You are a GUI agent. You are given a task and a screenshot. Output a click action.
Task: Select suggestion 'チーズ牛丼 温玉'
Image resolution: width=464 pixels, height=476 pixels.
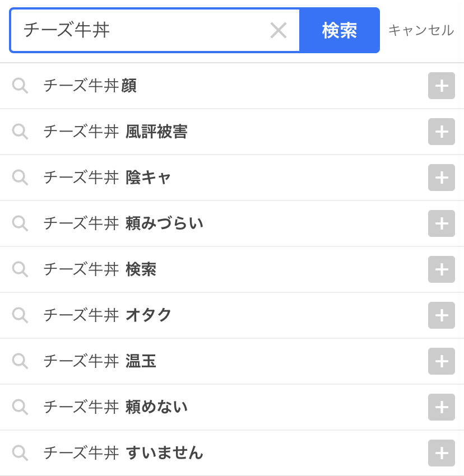click(100, 361)
